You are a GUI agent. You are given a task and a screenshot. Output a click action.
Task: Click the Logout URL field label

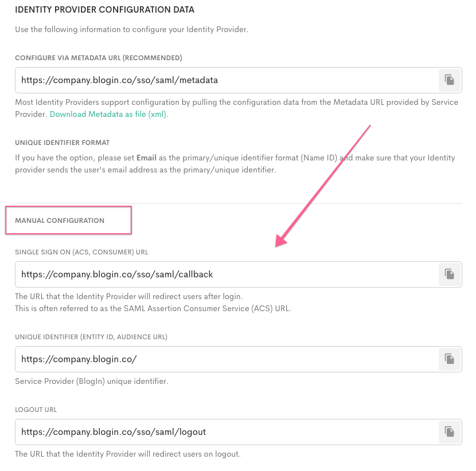coord(36,410)
